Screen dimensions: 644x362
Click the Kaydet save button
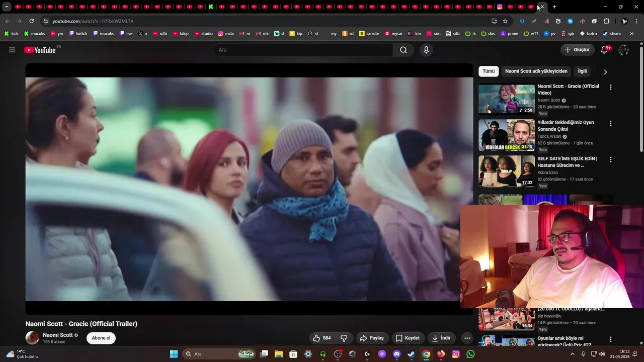point(408,338)
